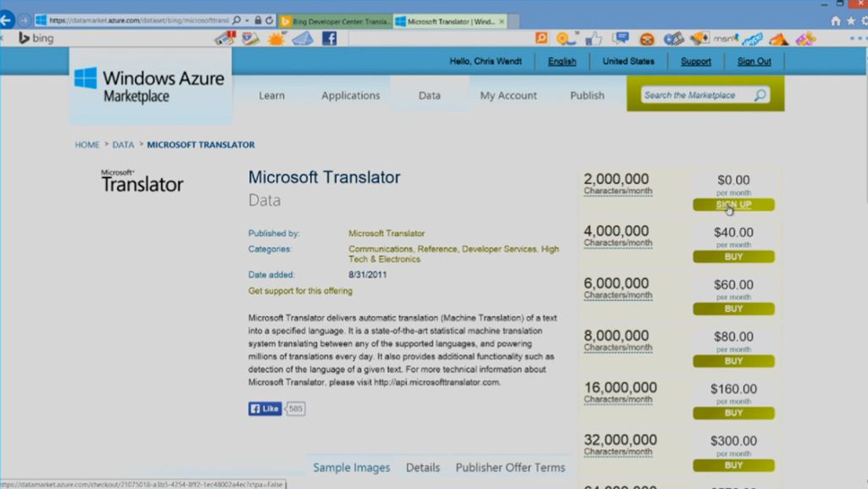868x489 pixels.
Task: Open address bar autocomplete dropdown arrow
Action: coord(247,20)
